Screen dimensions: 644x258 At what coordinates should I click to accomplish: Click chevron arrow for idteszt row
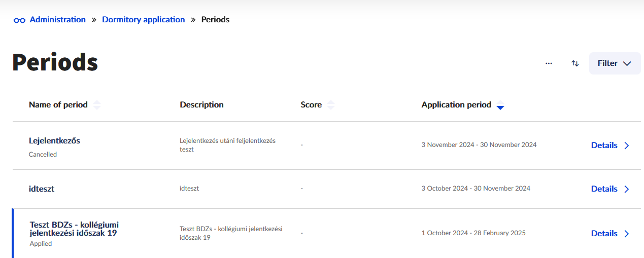(627, 189)
